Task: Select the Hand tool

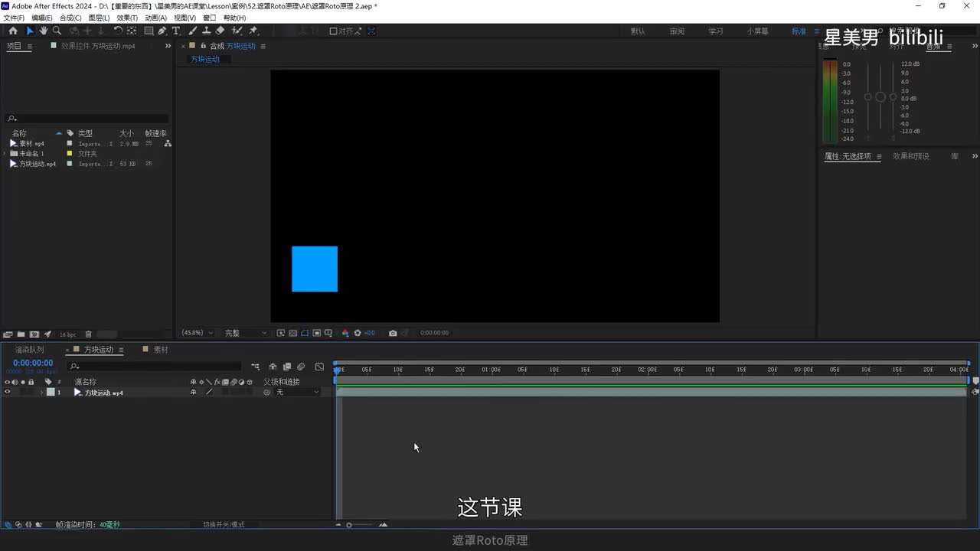Action: [44, 31]
